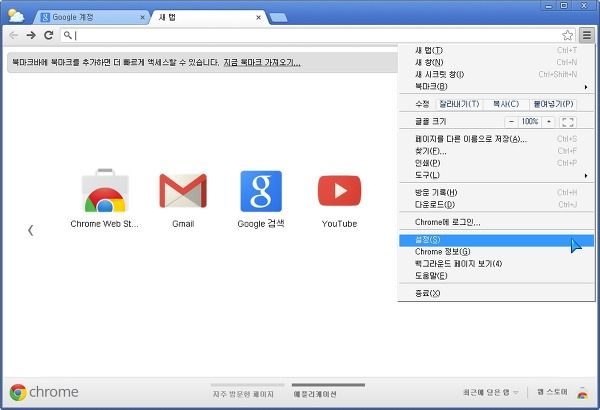Open 방문 기록(H) from the menu
The image size is (600, 410).
[496, 193]
